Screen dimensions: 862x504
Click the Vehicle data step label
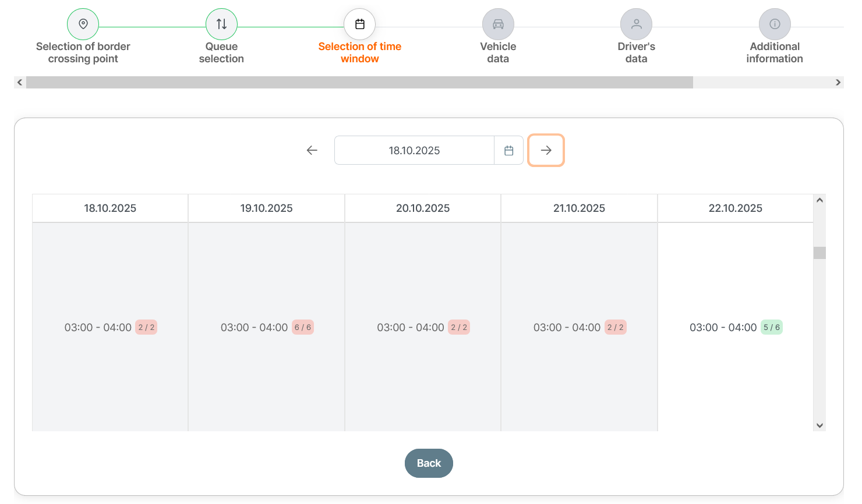coord(498,52)
